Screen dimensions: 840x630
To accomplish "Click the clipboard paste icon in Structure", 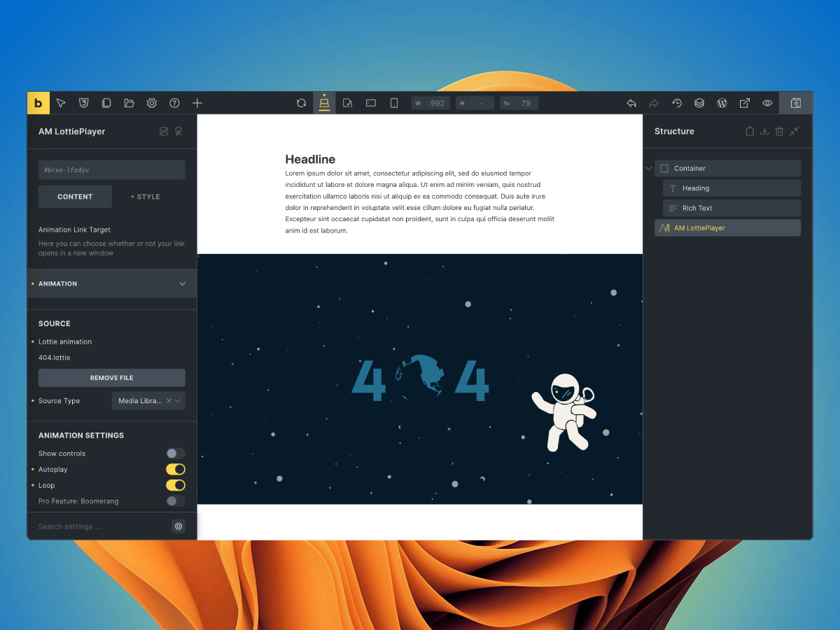I will click(x=750, y=131).
